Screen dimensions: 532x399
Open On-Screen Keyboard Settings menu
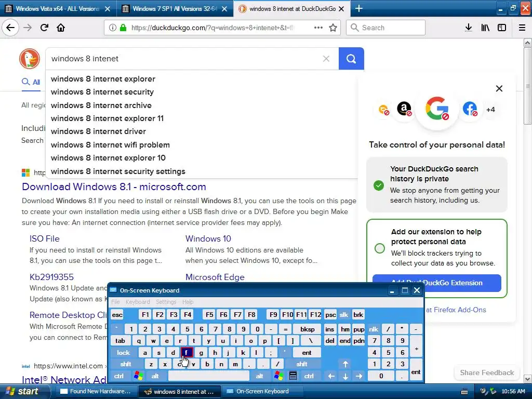166,302
